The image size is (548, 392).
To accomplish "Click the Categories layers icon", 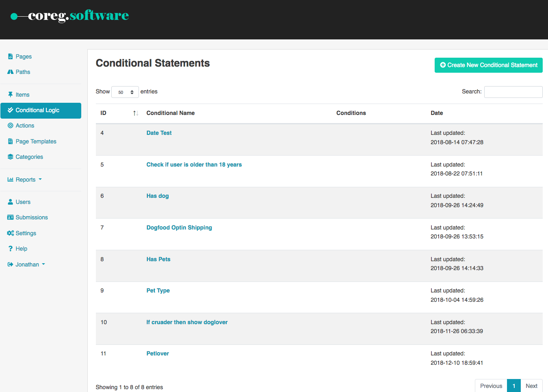I will [11, 157].
